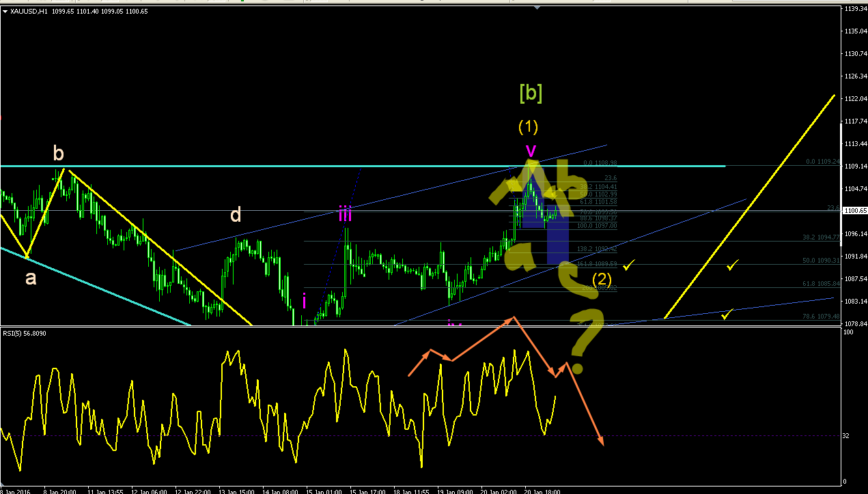The image size is (868, 494).
Task: Select the peach 'a' wave label
Action: (x=31, y=278)
